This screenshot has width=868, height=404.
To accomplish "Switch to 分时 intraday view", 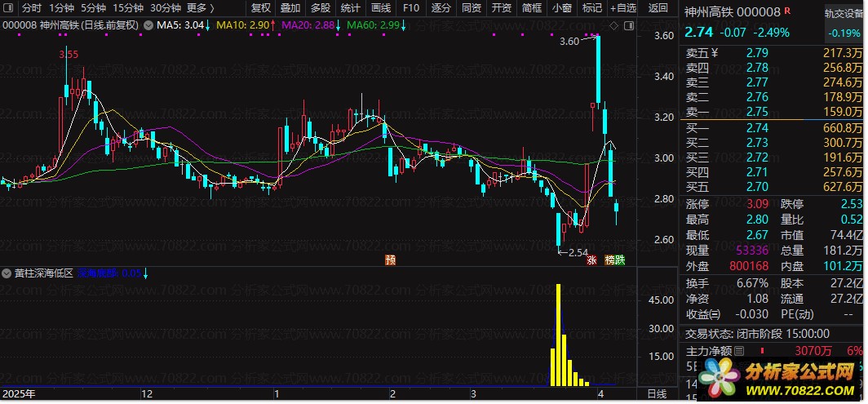I will coord(32,8).
